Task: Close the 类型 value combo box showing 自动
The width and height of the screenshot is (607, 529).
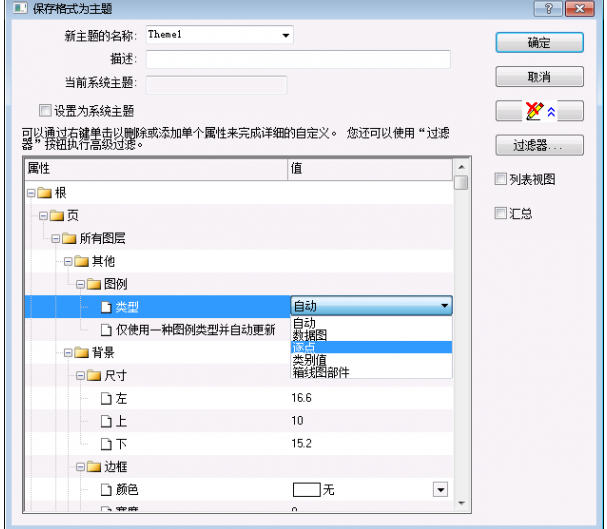Action: tap(371, 306)
